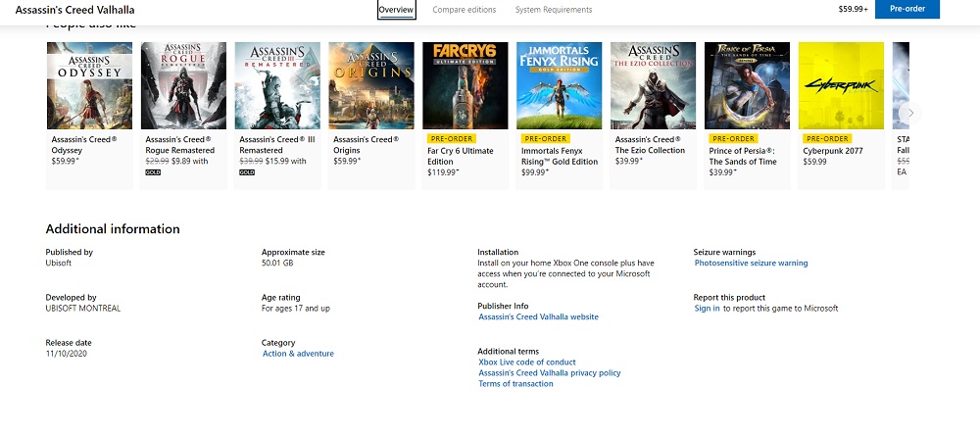Click the 50.01 GB size value
The height and width of the screenshot is (435, 980).
(x=277, y=264)
